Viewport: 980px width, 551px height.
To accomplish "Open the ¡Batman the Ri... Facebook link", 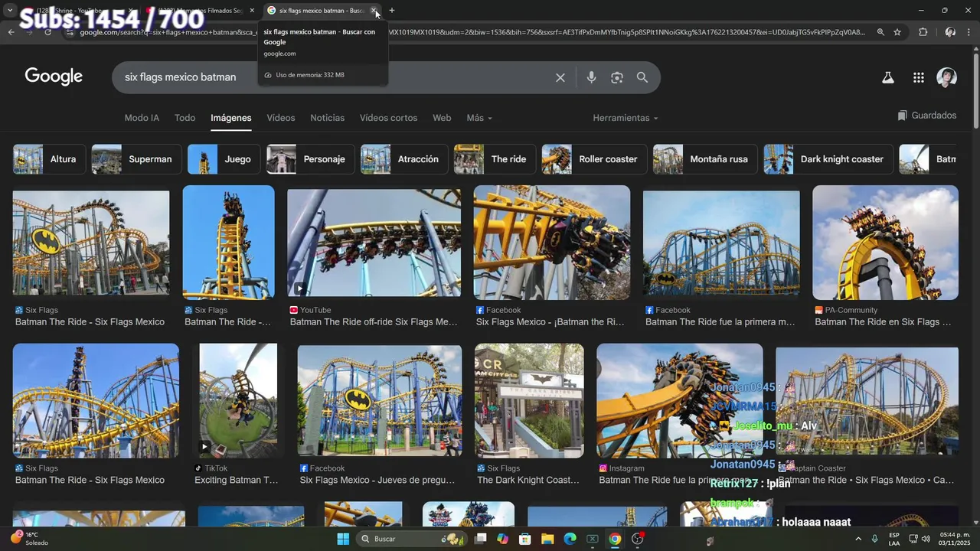I will click(550, 322).
